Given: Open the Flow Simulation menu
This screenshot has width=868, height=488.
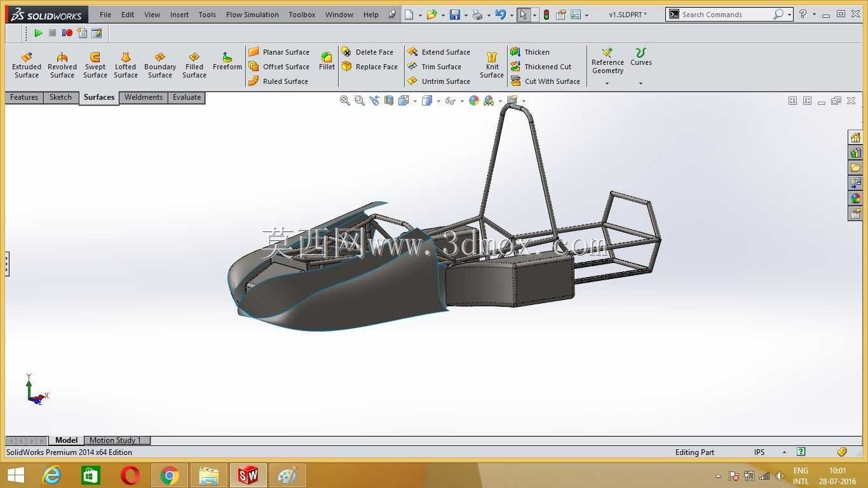Looking at the screenshot, I should (x=252, y=15).
